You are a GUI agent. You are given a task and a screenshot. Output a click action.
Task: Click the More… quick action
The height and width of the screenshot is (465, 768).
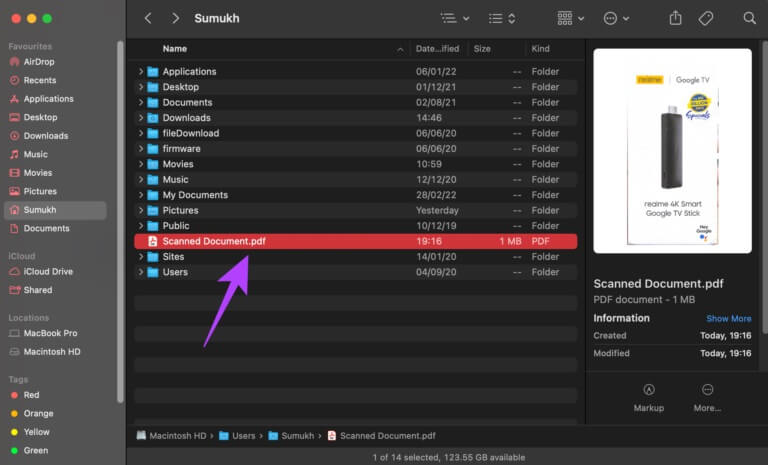(707, 398)
